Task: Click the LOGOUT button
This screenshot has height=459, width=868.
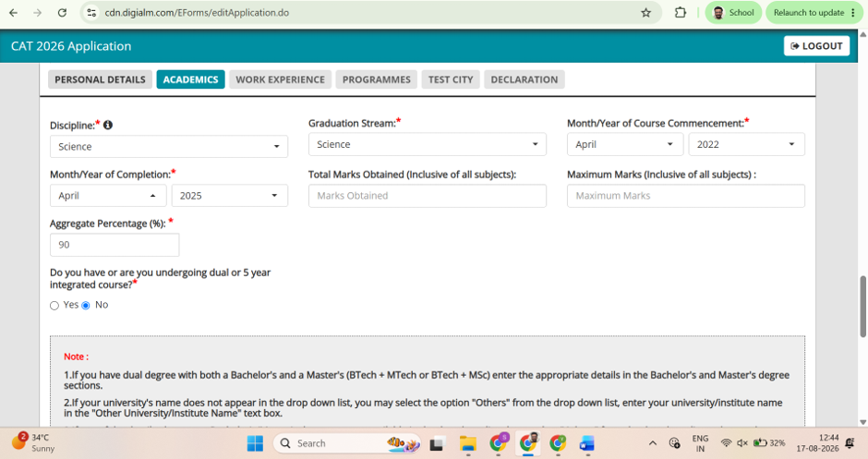Action: 816,46
